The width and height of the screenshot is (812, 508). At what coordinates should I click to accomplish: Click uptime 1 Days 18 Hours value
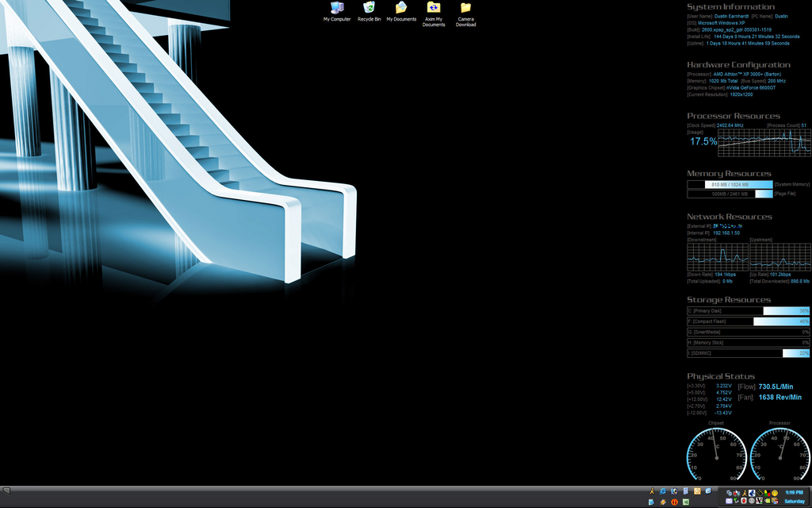pyautogui.click(x=748, y=43)
